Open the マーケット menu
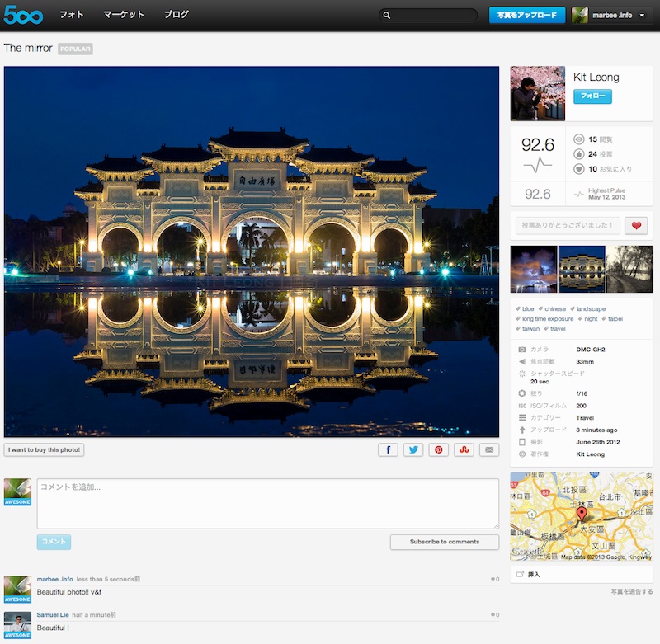 [124, 15]
